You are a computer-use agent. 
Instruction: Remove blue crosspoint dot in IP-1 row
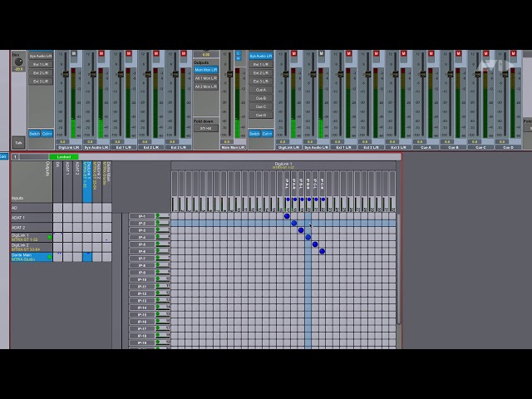pos(287,216)
